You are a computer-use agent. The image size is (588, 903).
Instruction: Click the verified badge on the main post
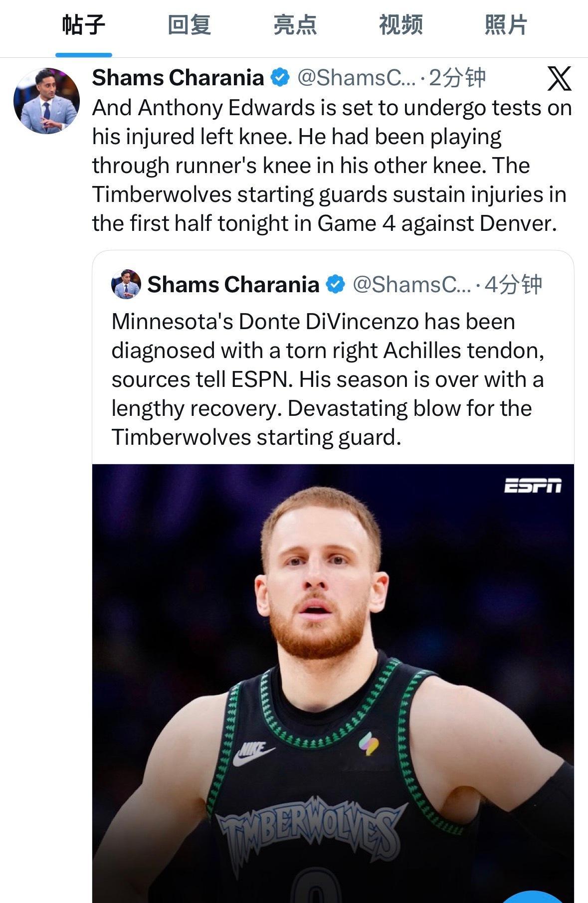[280, 77]
